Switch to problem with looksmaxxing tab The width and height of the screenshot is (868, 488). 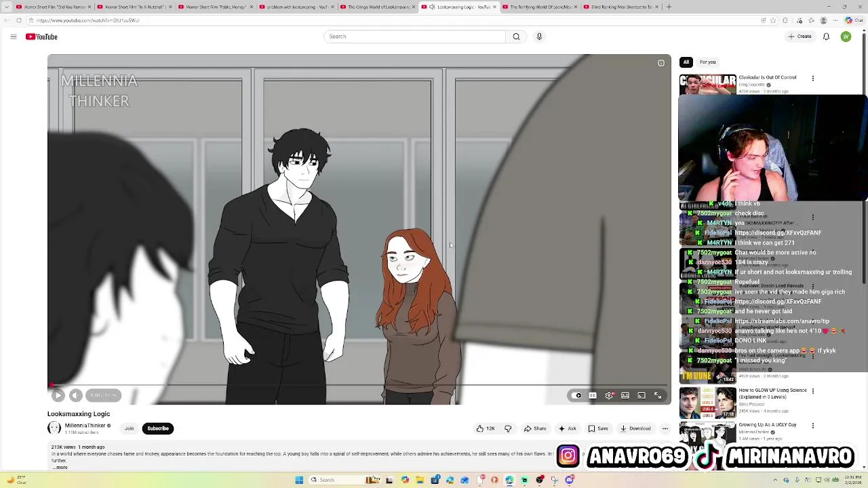tap(296, 7)
